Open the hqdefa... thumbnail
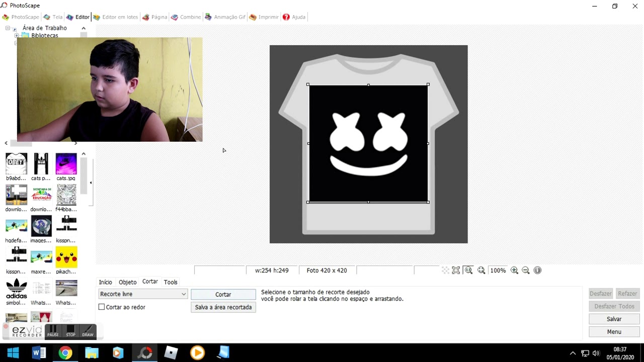Image resolution: width=644 pixels, height=362 pixels. (16, 229)
